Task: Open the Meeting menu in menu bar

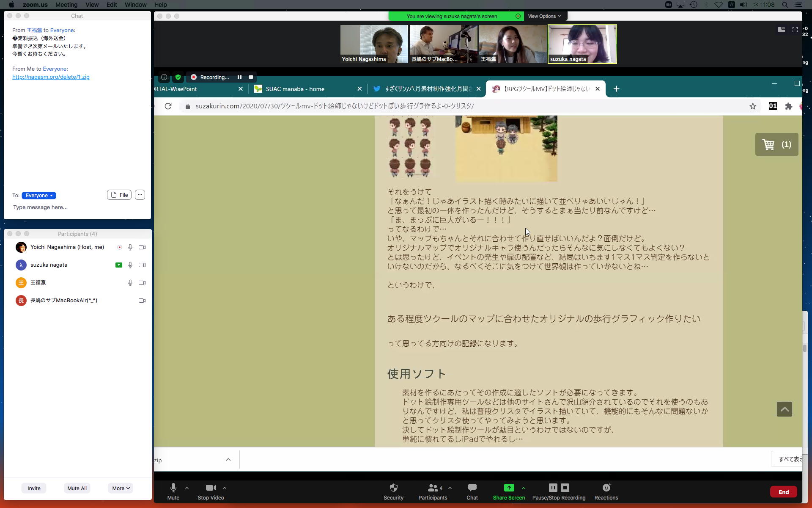Action: (x=66, y=5)
